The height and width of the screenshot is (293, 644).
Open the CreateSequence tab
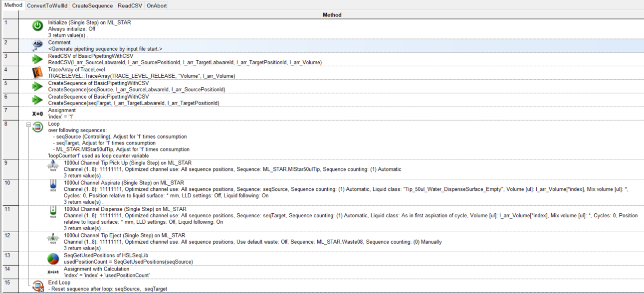pos(92,5)
